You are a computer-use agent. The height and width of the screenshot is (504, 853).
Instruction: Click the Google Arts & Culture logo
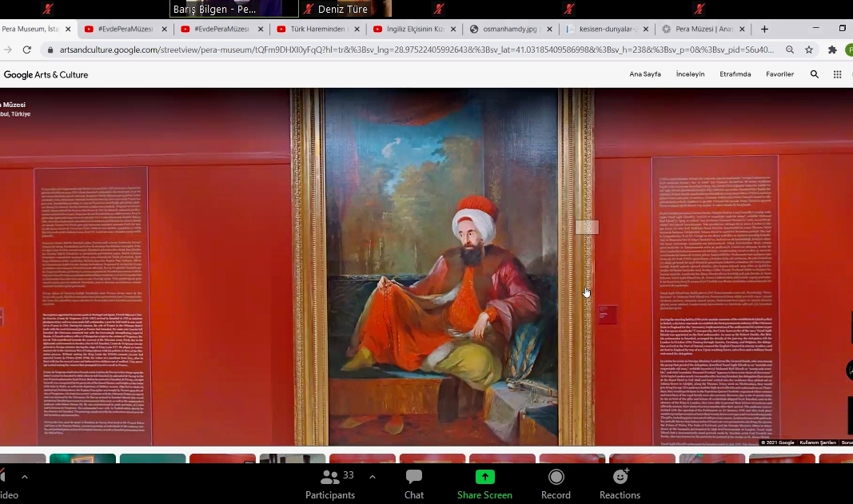(x=46, y=74)
